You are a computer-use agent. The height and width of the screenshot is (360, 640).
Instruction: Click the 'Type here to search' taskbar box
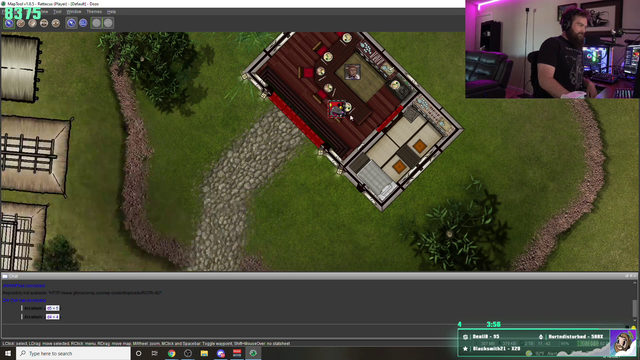pyautogui.click(x=73, y=353)
